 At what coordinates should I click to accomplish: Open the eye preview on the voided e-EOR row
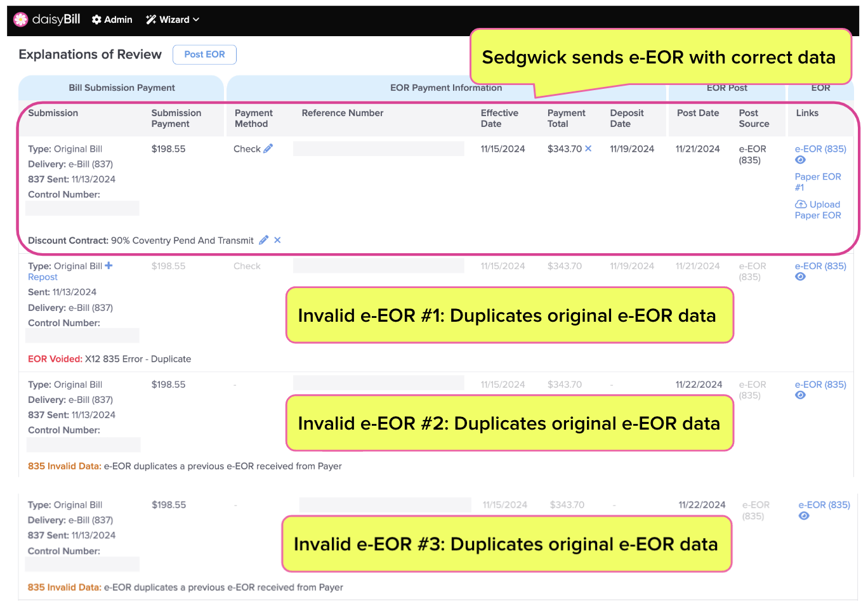800,277
